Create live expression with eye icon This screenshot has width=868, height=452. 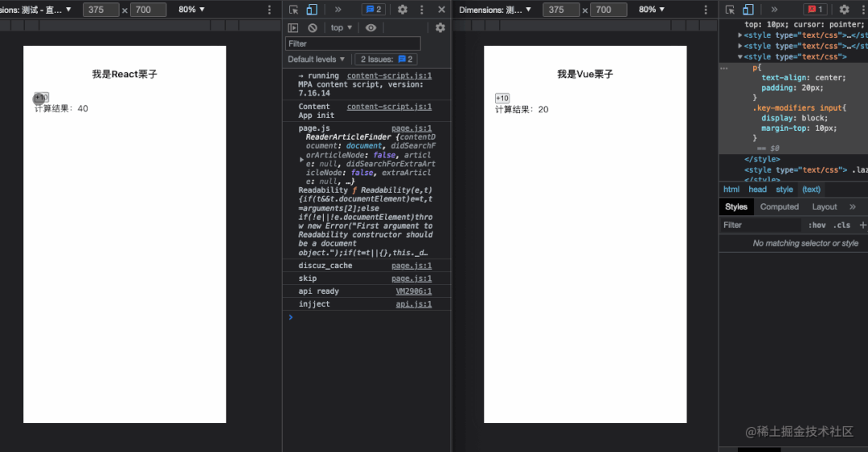[371, 27]
